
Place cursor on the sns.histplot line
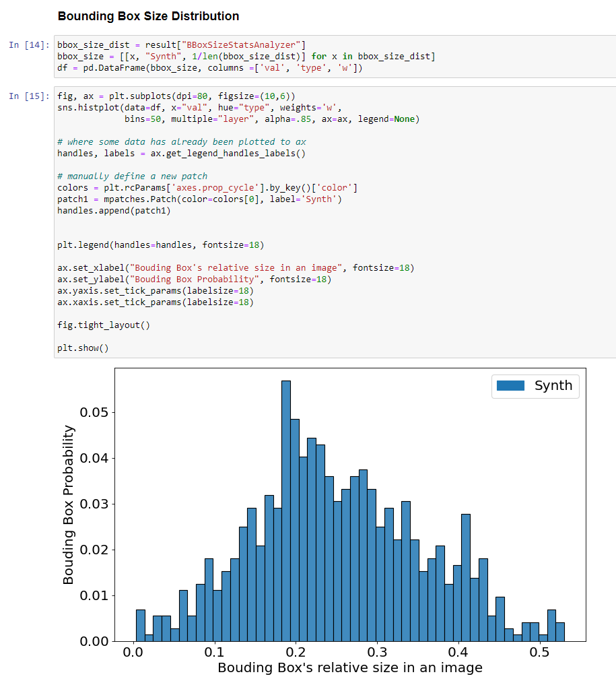(200, 108)
